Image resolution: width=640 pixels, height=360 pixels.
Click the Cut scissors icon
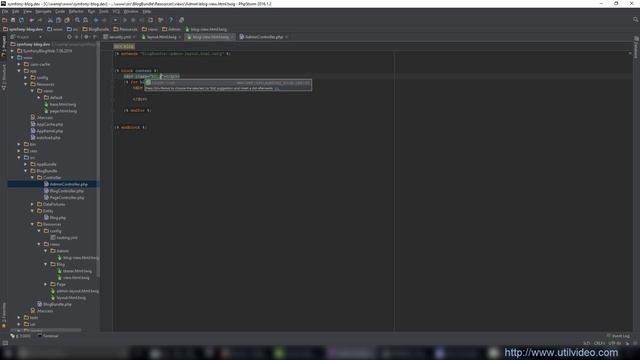[x=50, y=20]
